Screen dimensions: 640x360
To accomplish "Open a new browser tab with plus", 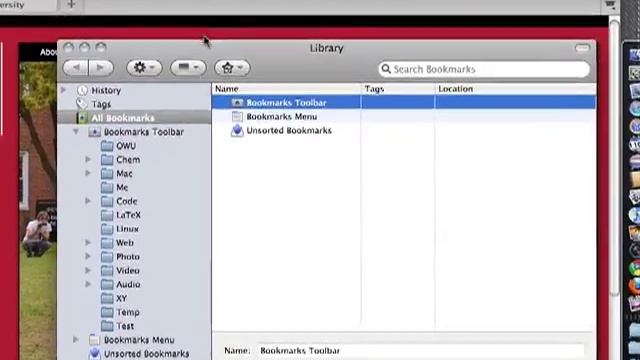I will [71, 5].
